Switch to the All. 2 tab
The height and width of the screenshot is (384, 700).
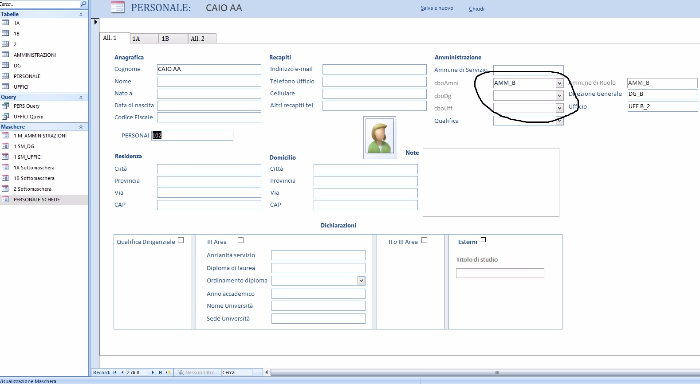(202, 38)
